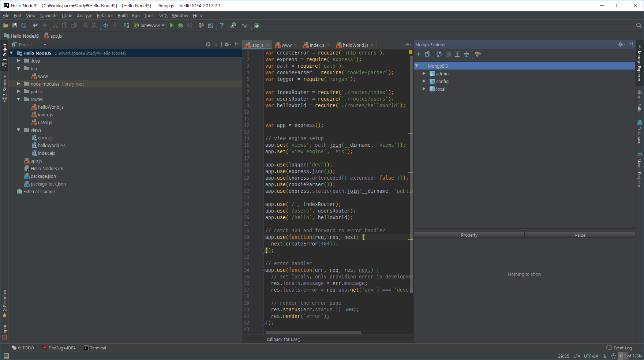This screenshot has width=644, height=360.
Task: Switch to the index.js editor tab
Action: [x=317, y=45]
